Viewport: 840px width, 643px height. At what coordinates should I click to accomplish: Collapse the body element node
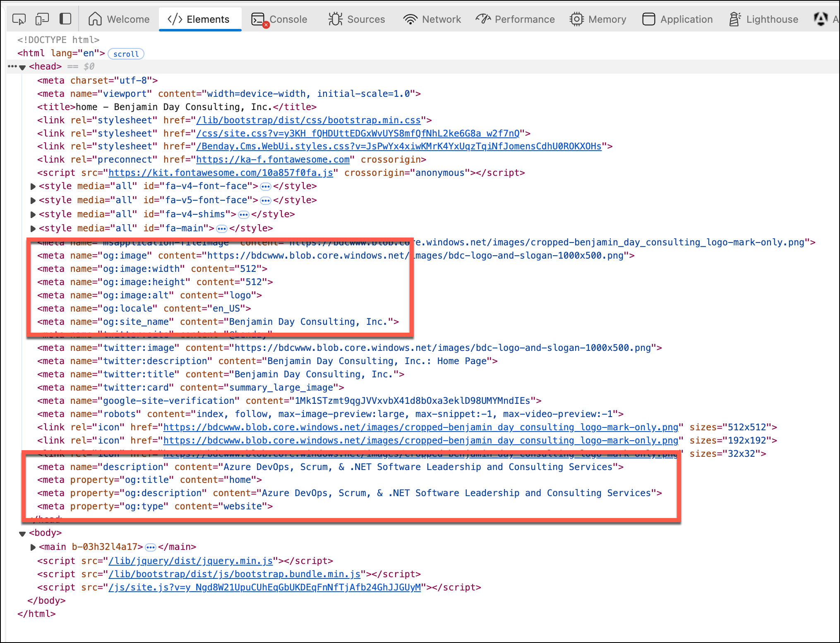[22, 534]
